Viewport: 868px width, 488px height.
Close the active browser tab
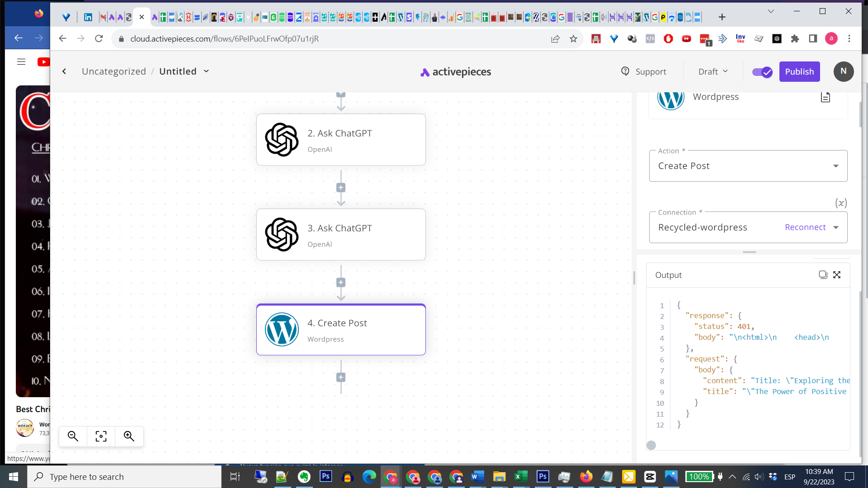[142, 17]
